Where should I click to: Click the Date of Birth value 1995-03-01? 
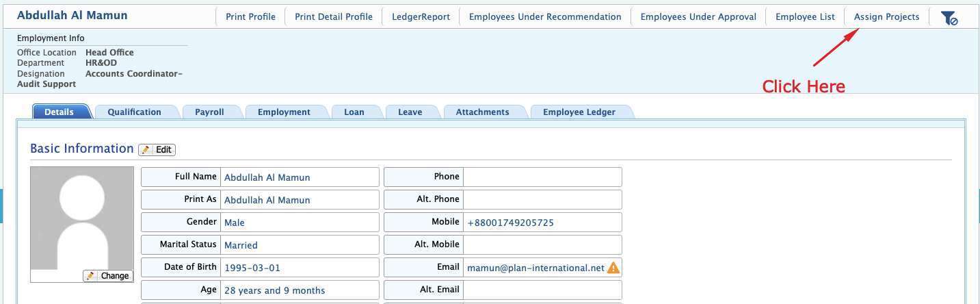(252, 268)
